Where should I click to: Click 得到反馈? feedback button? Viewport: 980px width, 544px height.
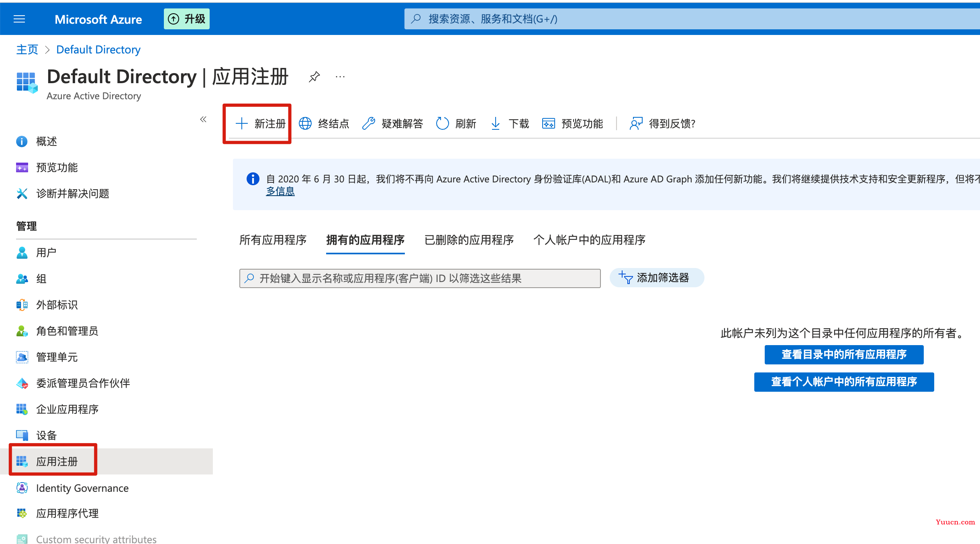coord(663,123)
